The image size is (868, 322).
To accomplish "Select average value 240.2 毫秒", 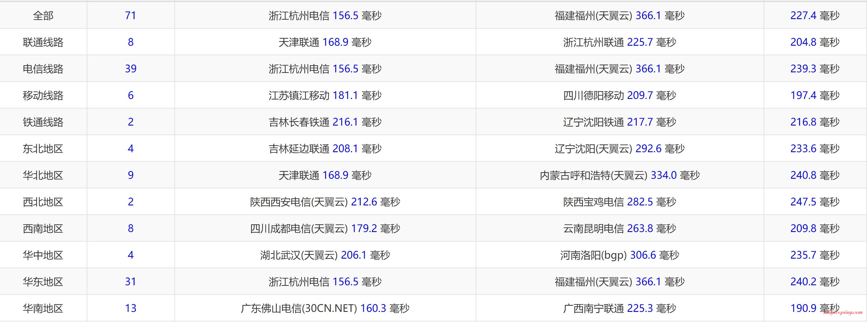I will click(x=815, y=282).
